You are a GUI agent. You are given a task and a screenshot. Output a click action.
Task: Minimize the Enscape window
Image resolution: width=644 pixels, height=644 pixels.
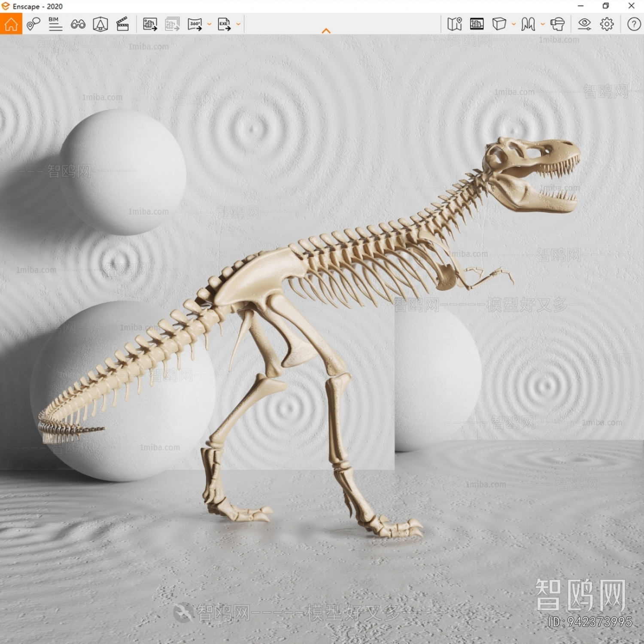580,6
